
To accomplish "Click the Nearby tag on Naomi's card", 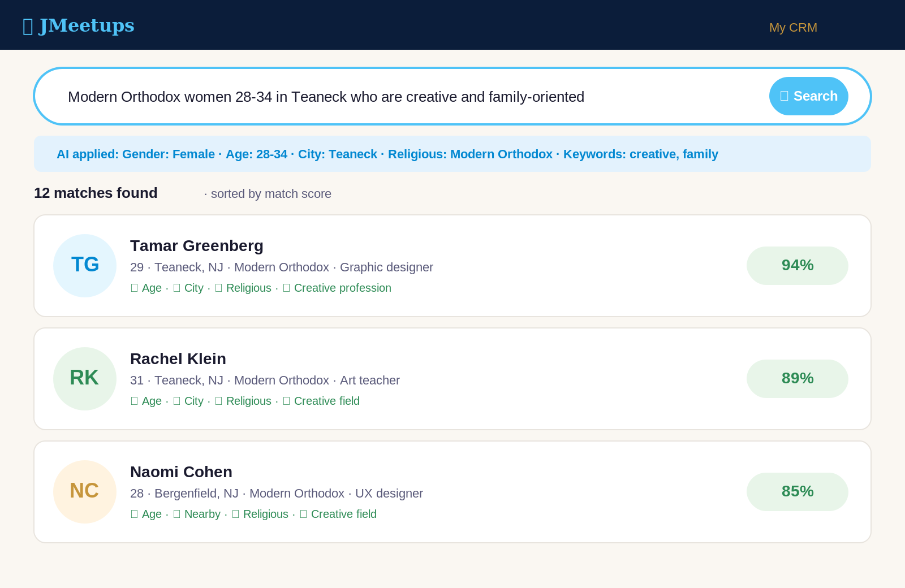I will click(x=196, y=514).
